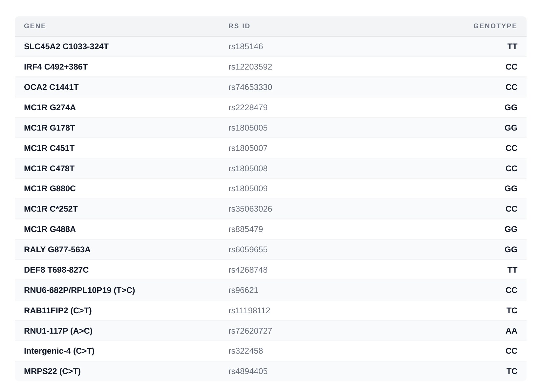
Task: Click the RS ID column header
Action: point(239,26)
